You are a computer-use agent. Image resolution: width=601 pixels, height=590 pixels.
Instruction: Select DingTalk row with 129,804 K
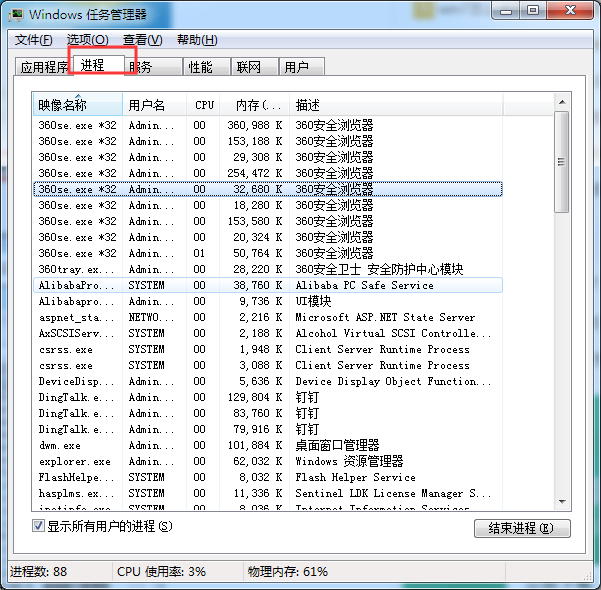click(268, 397)
